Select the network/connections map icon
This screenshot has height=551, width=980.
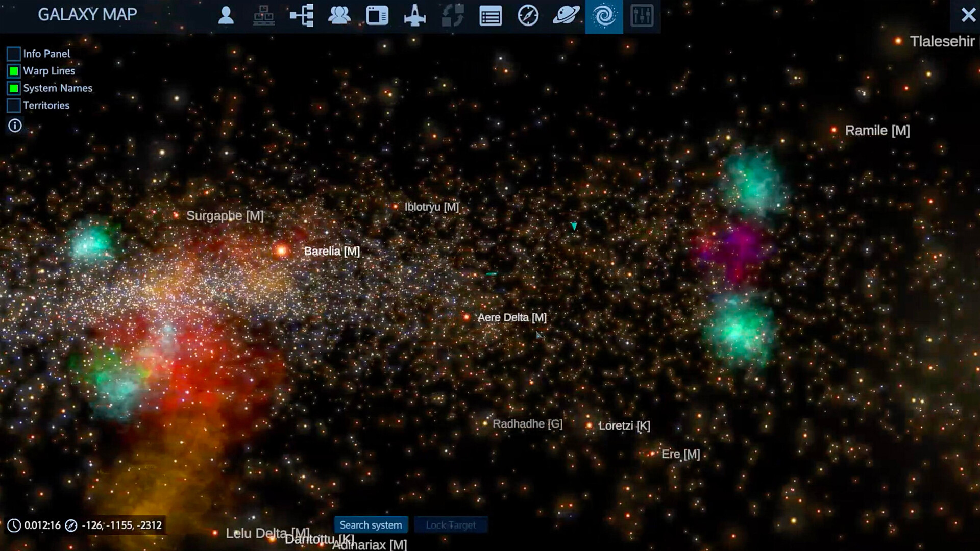[302, 15]
